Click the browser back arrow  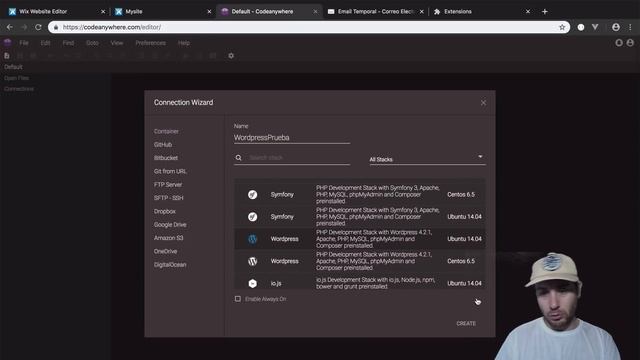pyautogui.click(x=10, y=27)
